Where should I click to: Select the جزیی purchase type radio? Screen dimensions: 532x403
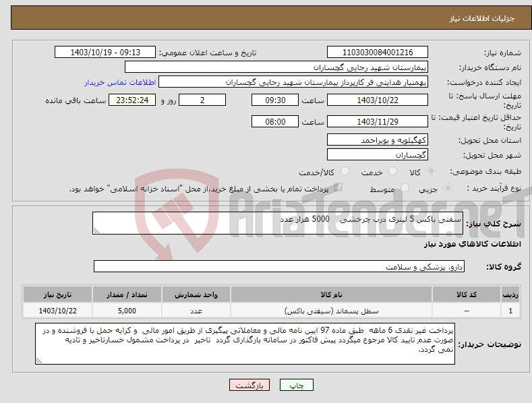coord(448,188)
